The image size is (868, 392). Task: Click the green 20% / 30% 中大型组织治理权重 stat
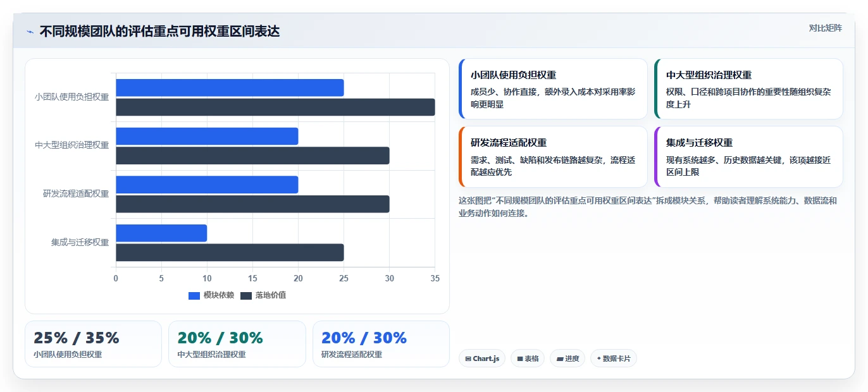[237, 344]
